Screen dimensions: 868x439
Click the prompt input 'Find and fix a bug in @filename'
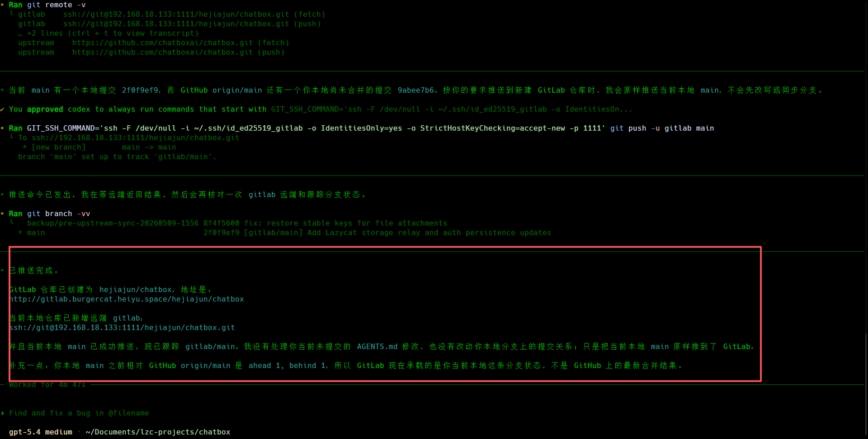pyautogui.click(x=79, y=413)
